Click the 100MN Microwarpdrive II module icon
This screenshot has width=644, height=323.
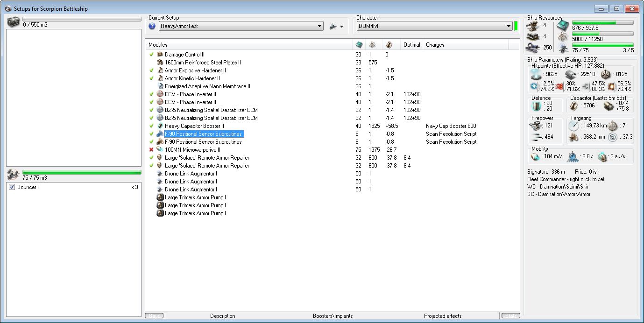160,150
